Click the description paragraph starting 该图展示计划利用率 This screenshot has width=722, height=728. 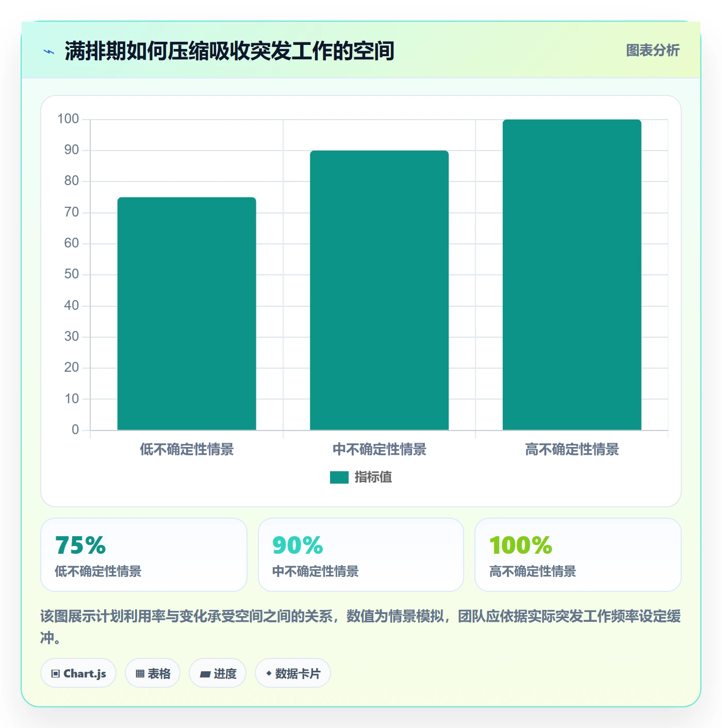tap(361, 627)
